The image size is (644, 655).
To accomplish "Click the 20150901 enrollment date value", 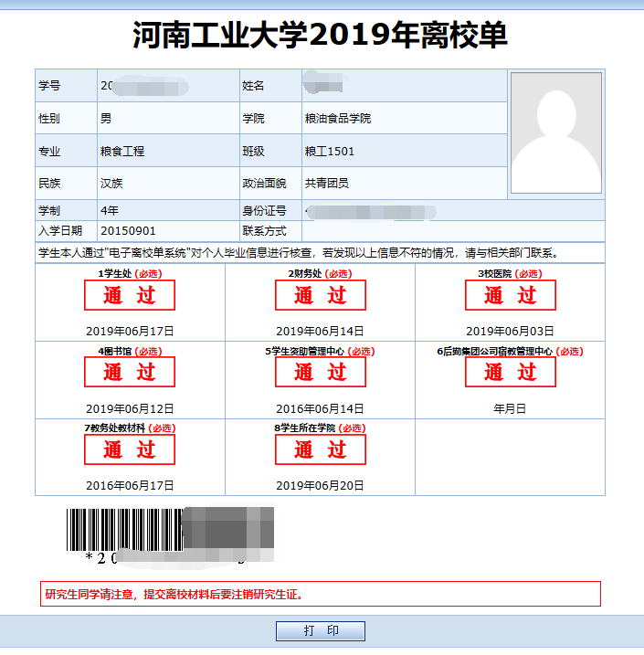I will pyautogui.click(x=128, y=231).
